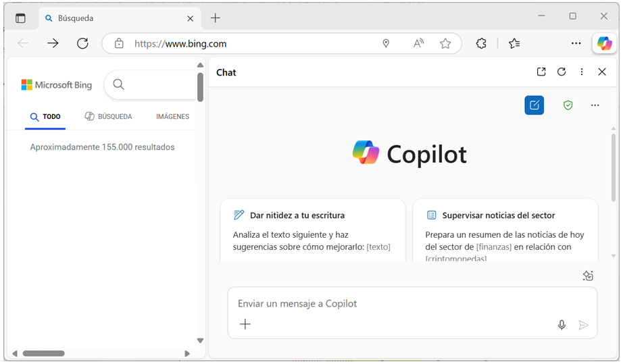
Task: Open browser Settings and more menu
Action: click(x=576, y=43)
